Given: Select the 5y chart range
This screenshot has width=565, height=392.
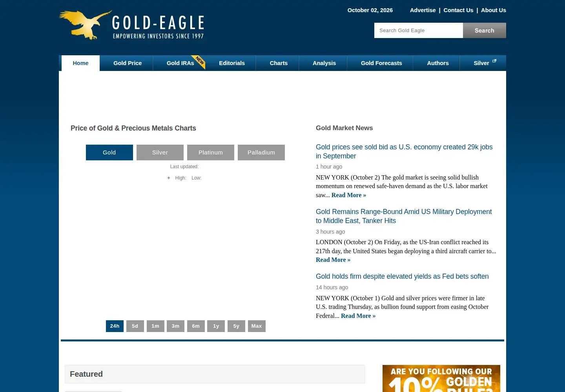Looking at the screenshot, I should pos(236,326).
